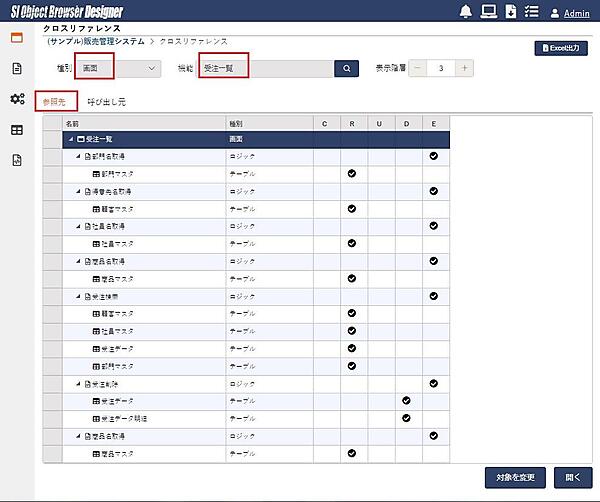Click the E check mark in 社員名取得 row
The height and width of the screenshot is (502, 600).
434,226
